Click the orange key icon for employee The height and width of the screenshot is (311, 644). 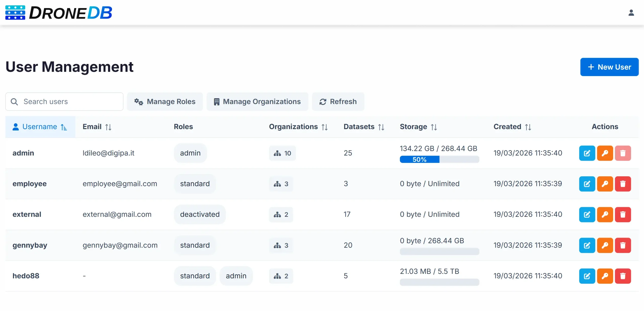click(605, 184)
